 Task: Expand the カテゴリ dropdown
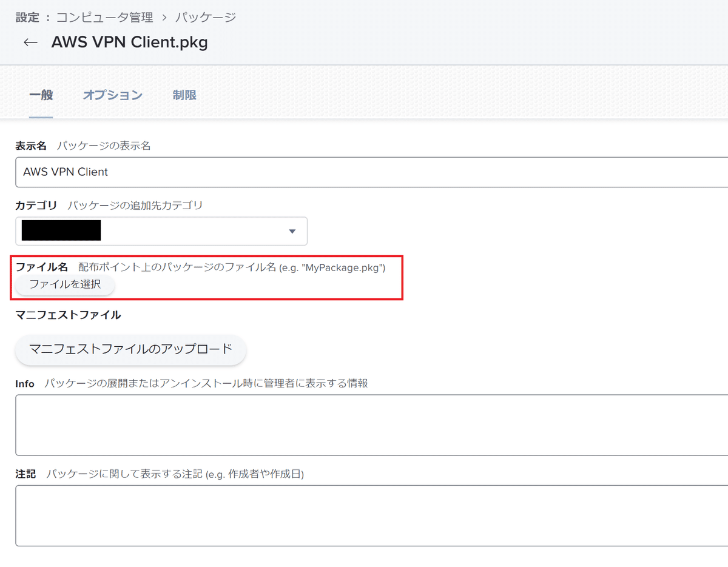click(161, 231)
